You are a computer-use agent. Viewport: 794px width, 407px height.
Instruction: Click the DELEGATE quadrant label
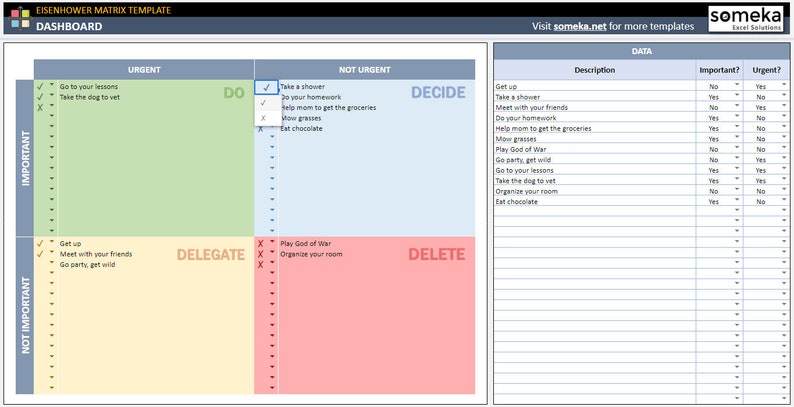(211, 255)
